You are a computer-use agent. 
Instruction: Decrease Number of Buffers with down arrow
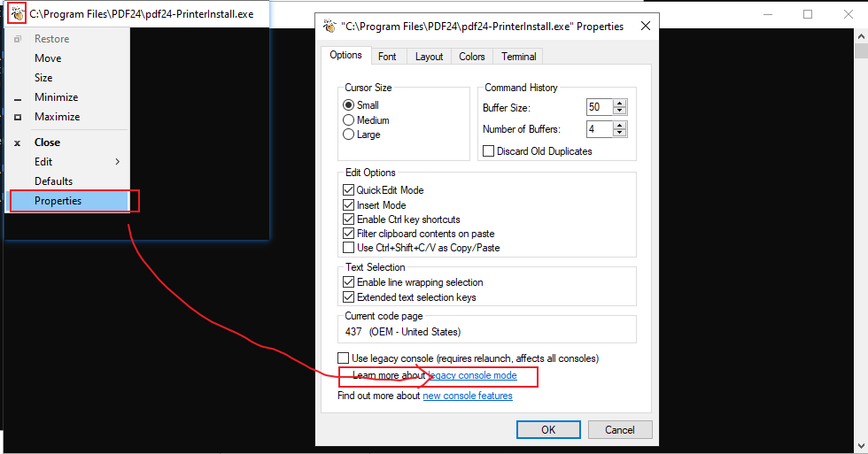620,134
